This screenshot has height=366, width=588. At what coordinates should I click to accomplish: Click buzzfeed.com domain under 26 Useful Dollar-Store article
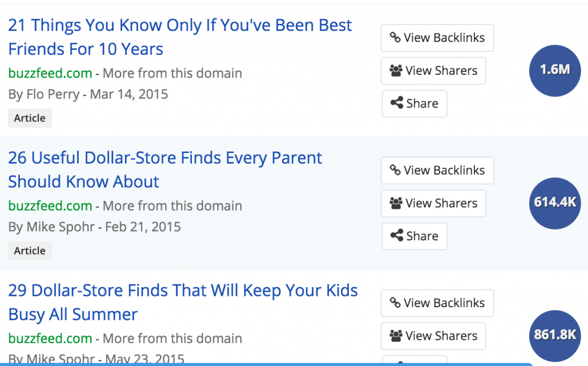(x=50, y=206)
